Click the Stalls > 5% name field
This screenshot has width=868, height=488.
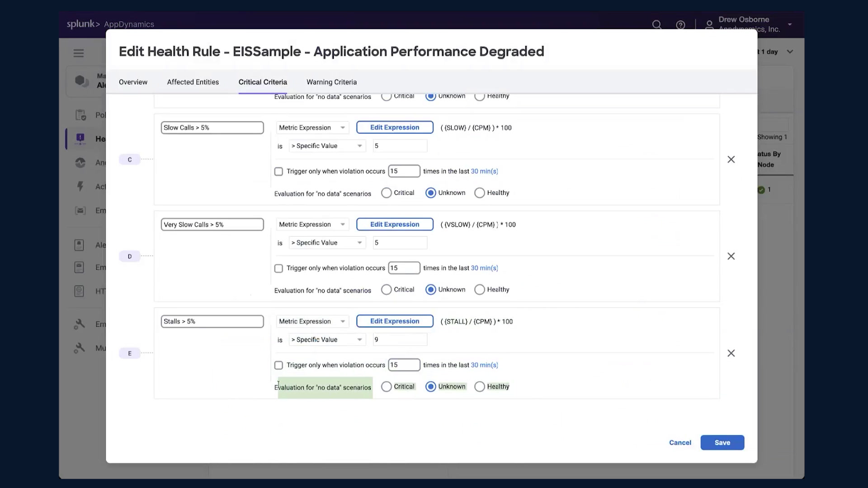[212, 322]
